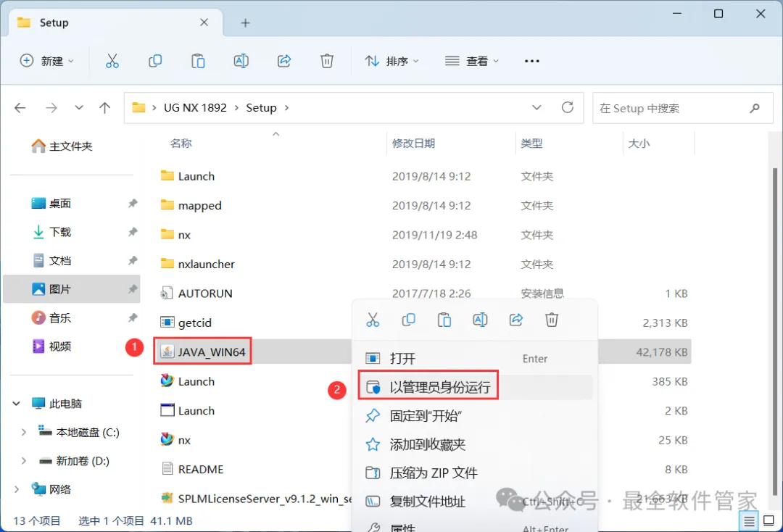This screenshot has width=783, height=532.
Task: Click chevron after Setup in breadcrumb
Action: click(286, 108)
